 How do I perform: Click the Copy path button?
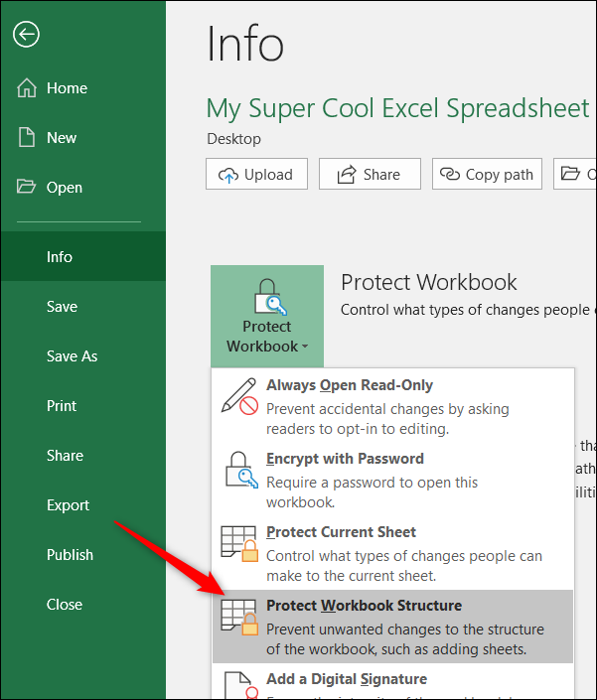click(x=487, y=174)
